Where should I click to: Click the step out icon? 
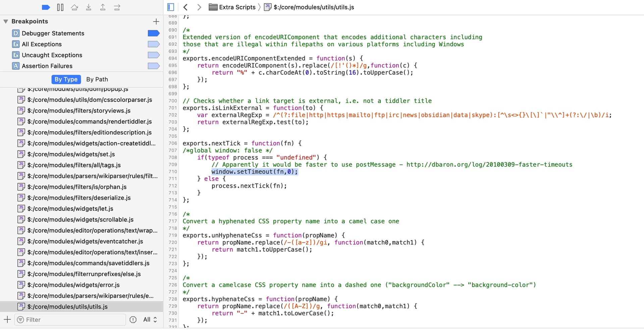[x=103, y=7]
